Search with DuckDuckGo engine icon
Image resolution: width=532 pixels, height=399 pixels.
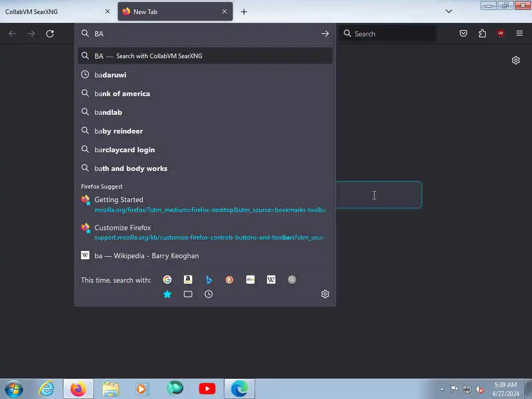pyautogui.click(x=229, y=280)
